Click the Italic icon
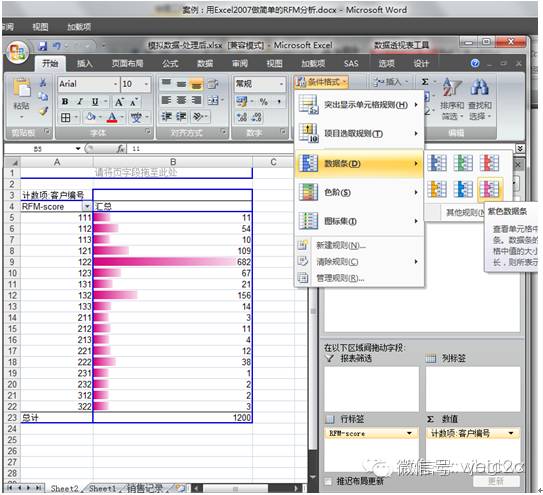 [x=80, y=101]
